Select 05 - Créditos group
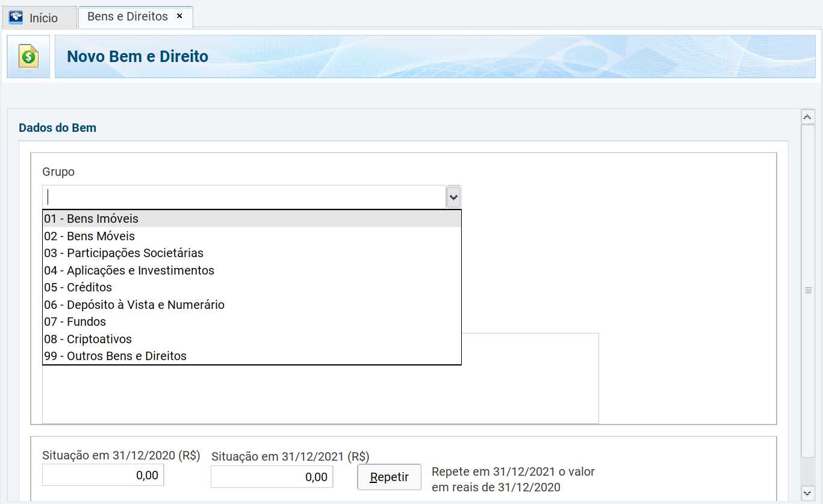 pos(78,287)
